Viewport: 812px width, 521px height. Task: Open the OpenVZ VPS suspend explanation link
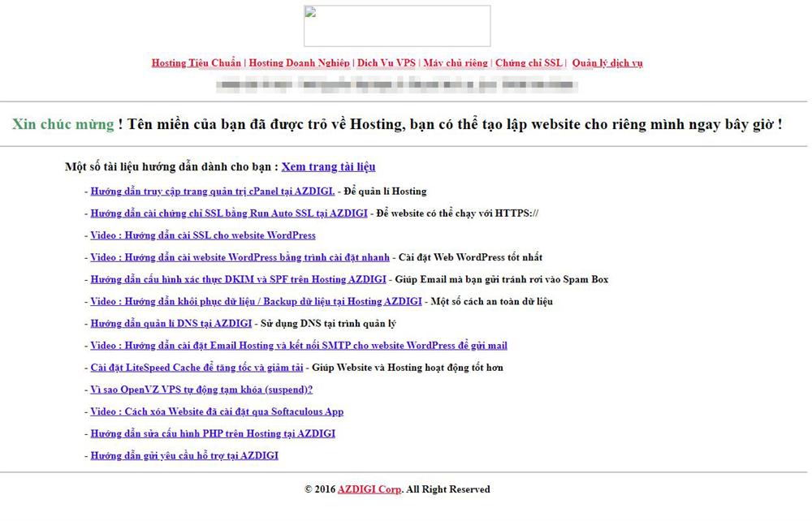pos(201,390)
